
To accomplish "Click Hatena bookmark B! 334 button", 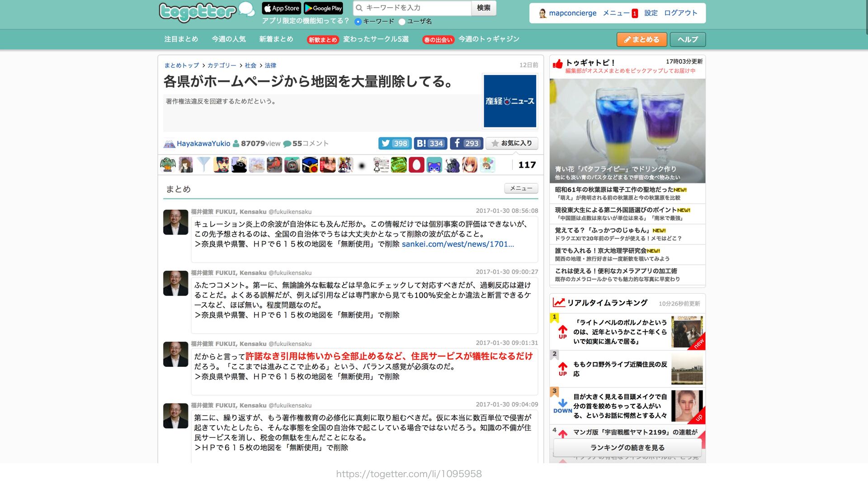I will click(430, 143).
